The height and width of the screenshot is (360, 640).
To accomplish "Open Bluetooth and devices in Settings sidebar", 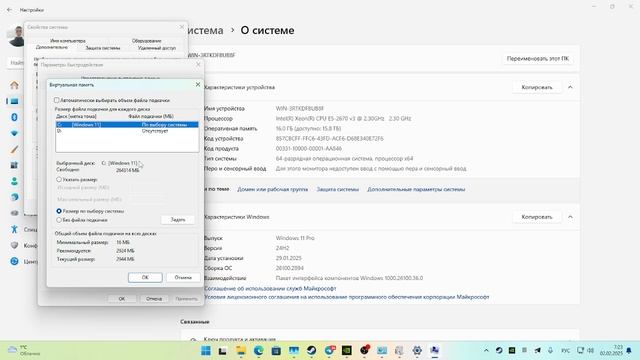I will [14, 117].
